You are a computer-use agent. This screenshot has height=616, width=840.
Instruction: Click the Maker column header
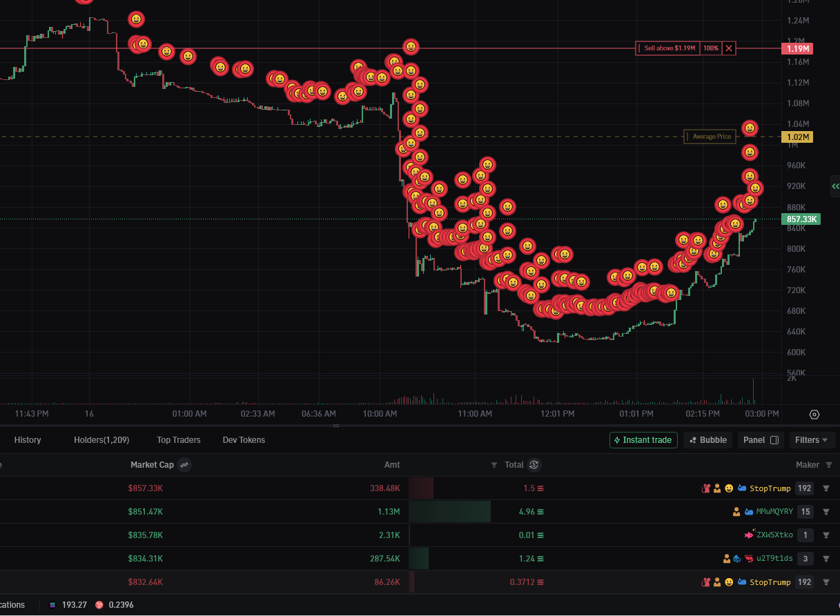(808, 465)
